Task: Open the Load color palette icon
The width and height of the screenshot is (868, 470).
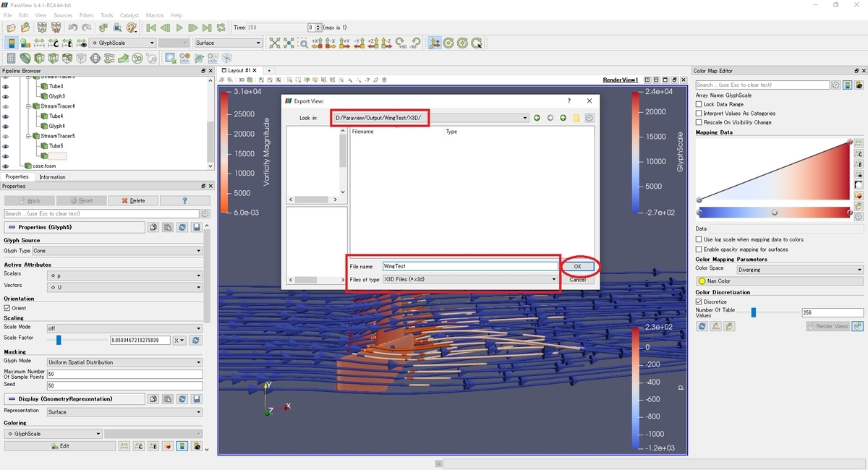Action: (x=132, y=27)
